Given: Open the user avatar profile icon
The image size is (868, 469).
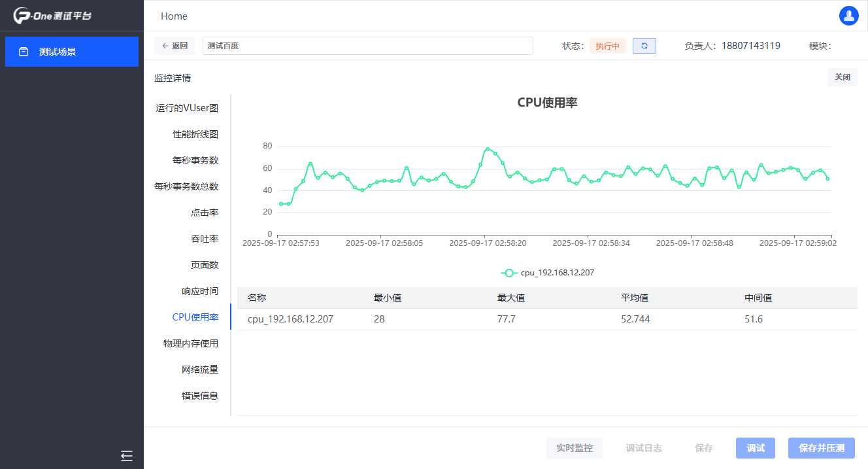Looking at the screenshot, I should (x=848, y=16).
